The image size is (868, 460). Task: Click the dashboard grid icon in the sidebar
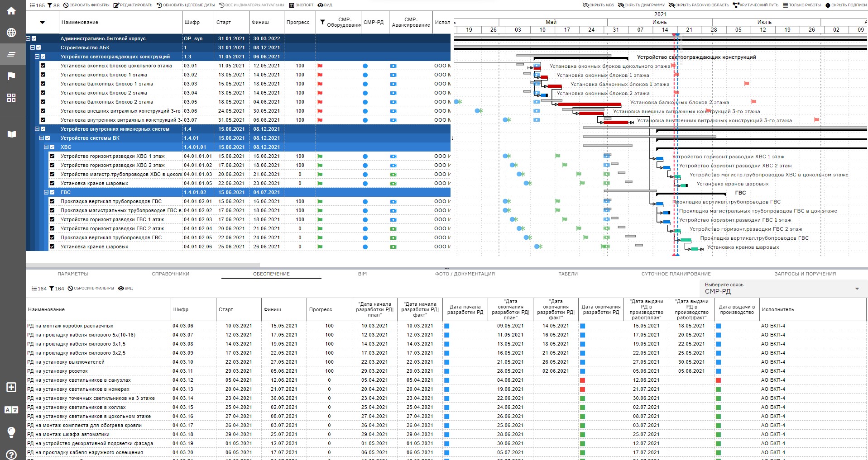11,98
